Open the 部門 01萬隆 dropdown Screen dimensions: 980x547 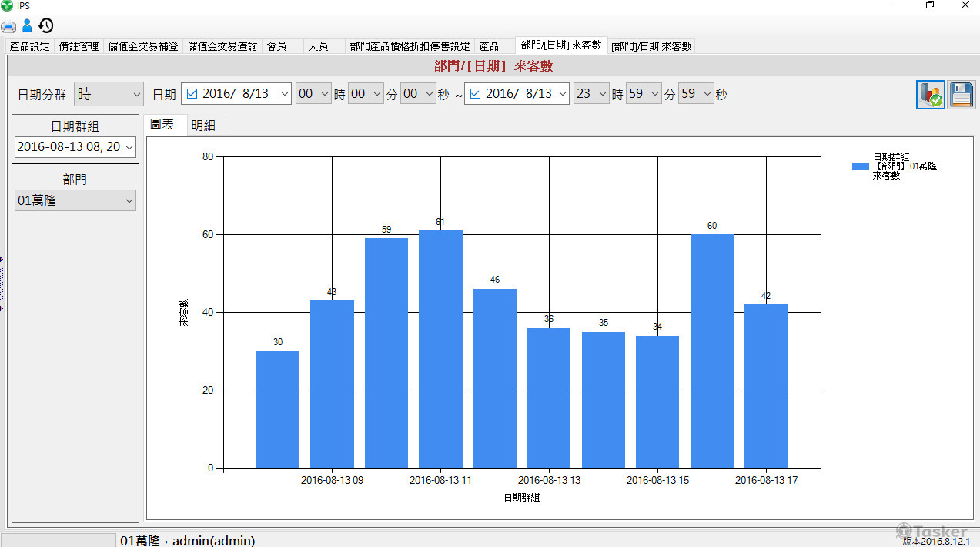point(75,201)
